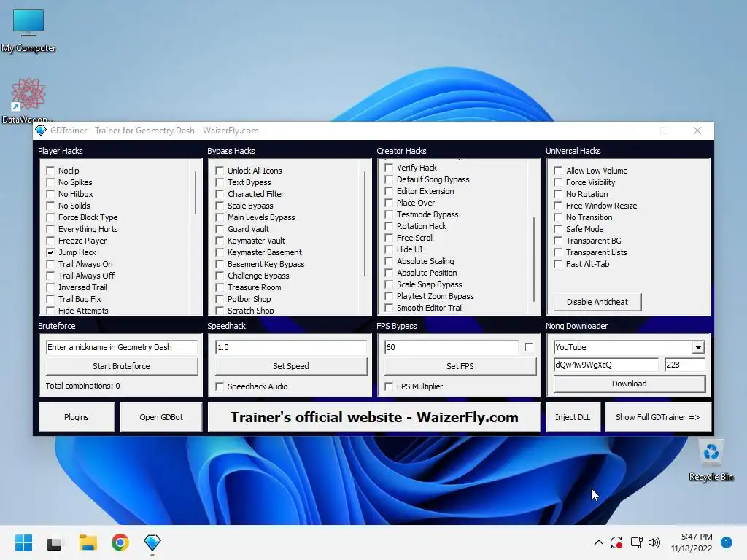Toggle Hide UI in Creator Hacks
747x560 pixels.
(389, 249)
